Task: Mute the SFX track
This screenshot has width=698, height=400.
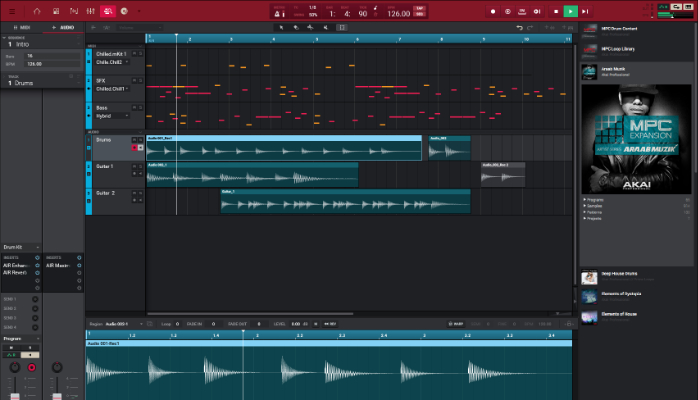Action: pos(134,81)
